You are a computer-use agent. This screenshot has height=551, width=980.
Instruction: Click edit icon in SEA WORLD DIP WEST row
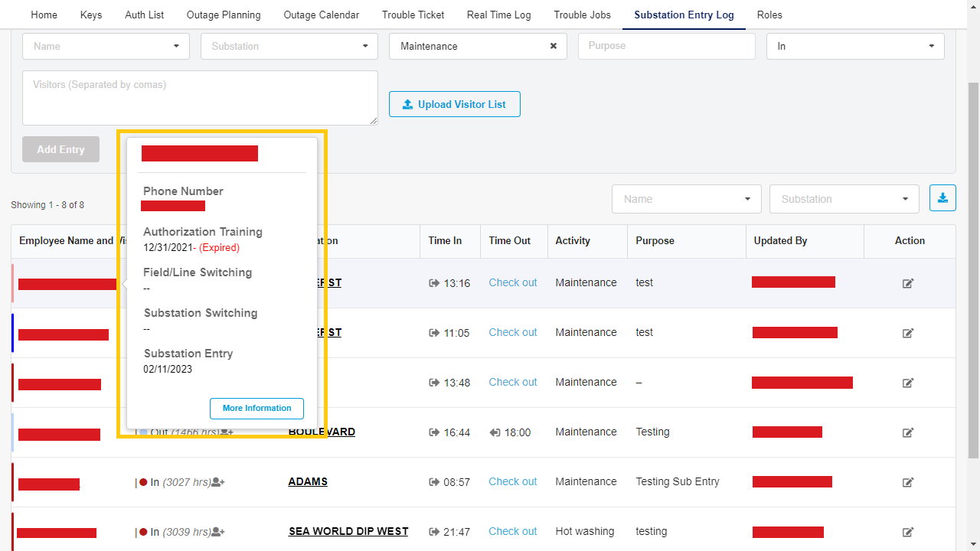[908, 532]
